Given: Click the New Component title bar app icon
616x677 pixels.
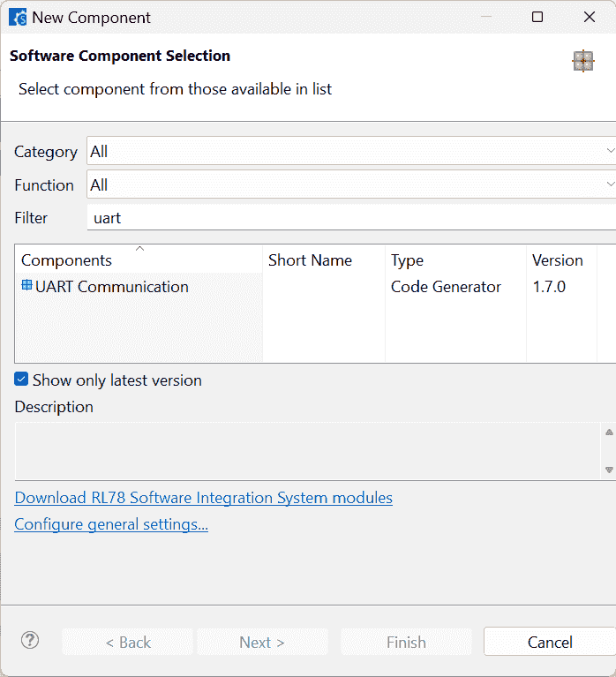Looking at the screenshot, I should coord(18,18).
